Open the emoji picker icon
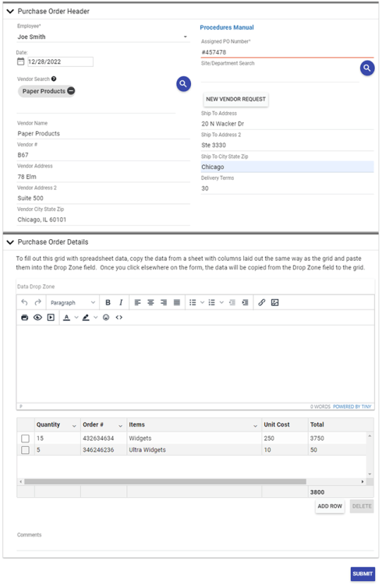The image size is (382, 588). (106, 317)
